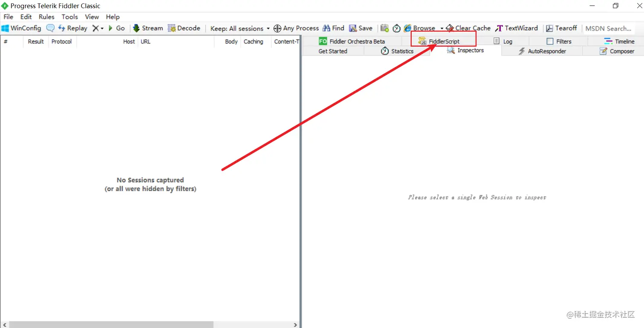Click Clear Cache in the toolbar

[468, 28]
